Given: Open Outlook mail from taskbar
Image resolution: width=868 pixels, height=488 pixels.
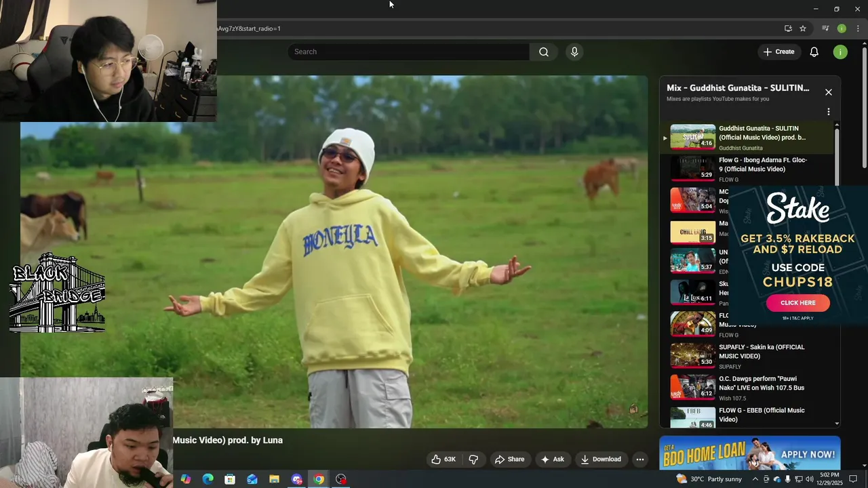Looking at the screenshot, I should [252, 479].
